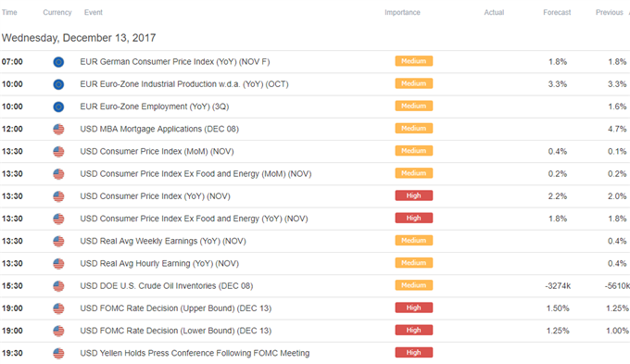Click Medium badge for DOE Crude Oil Inventories
Screen dimensions: 630x364
point(414,285)
